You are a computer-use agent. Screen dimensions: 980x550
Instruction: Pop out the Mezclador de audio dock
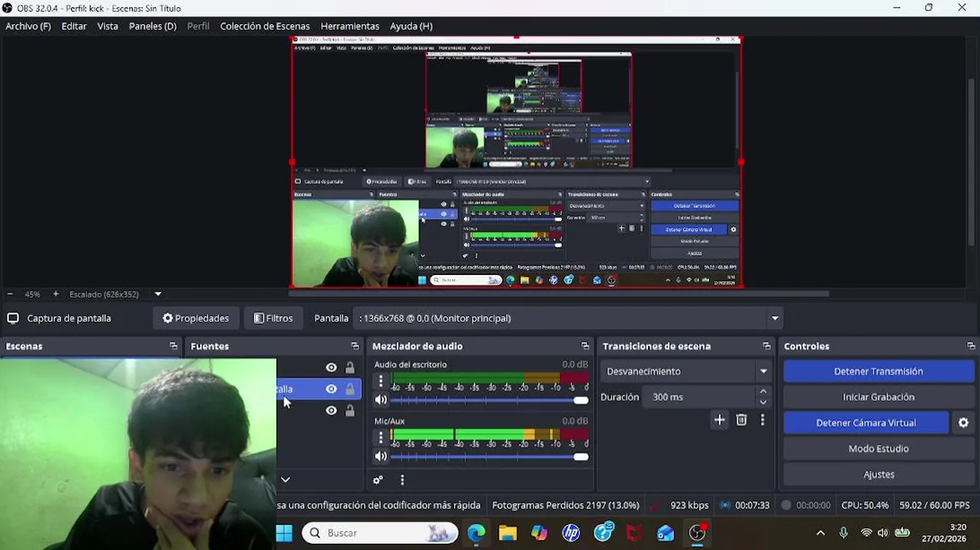[x=585, y=346]
